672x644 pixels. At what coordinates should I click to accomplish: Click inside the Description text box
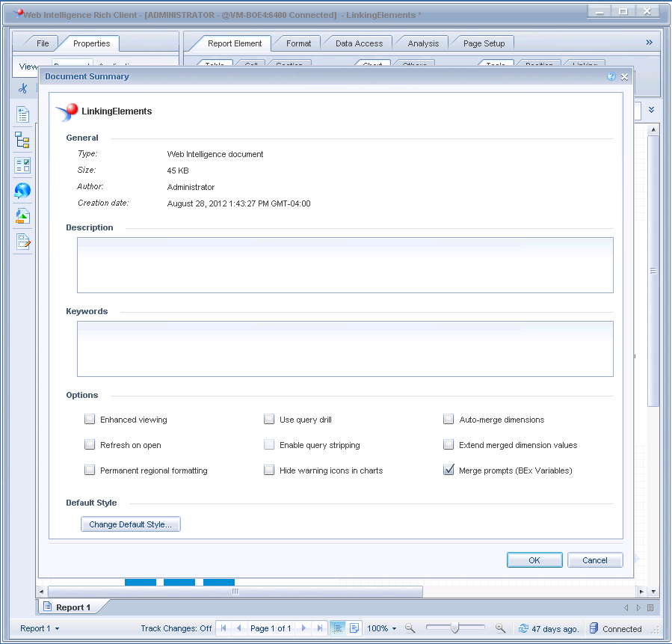[x=345, y=265]
